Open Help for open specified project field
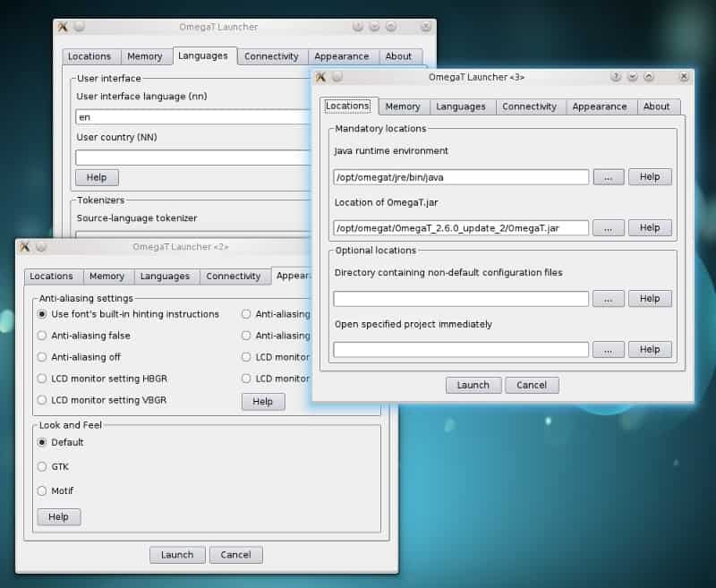The height and width of the screenshot is (588, 716). pos(650,349)
